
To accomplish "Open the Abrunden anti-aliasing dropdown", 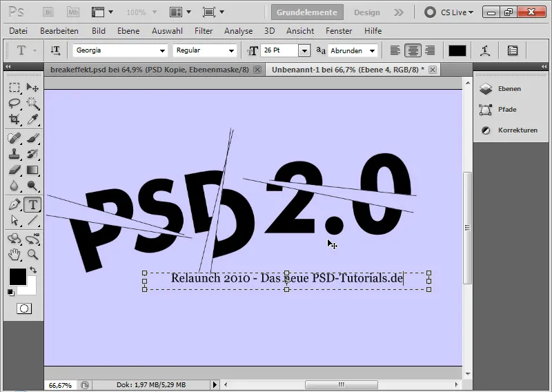I will [372, 50].
